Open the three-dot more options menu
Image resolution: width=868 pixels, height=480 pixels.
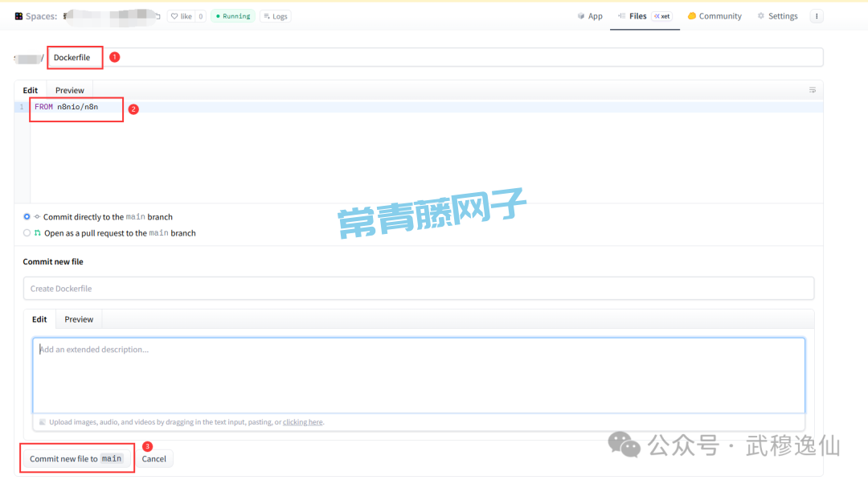pyautogui.click(x=817, y=16)
